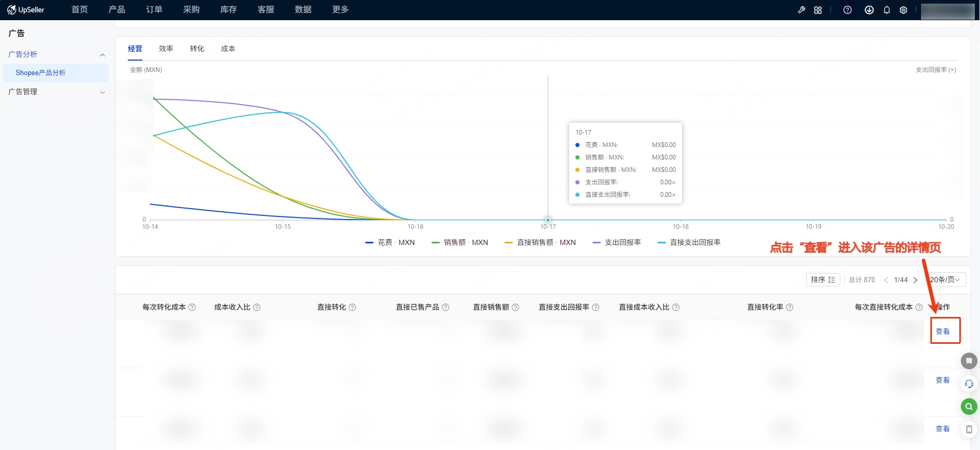Open the settings gear icon
The image size is (980, 450).
pyautogui.click(x=903, y=10)
